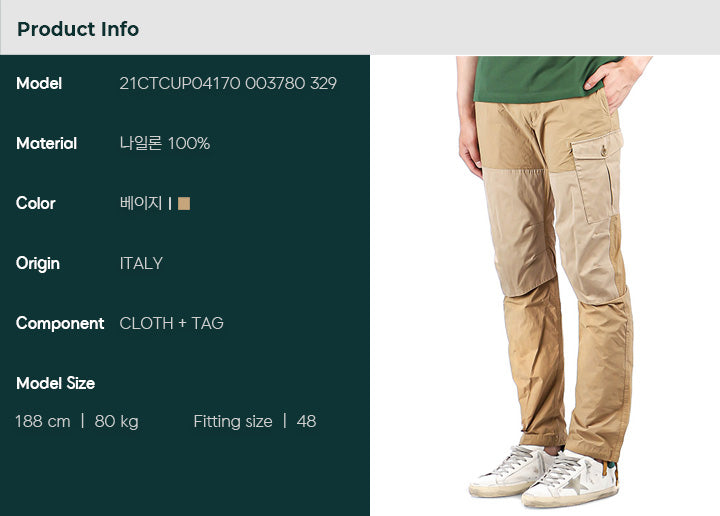Click the ITALY origin value
Viewport: 720px width, 516px height.
pos(141,263)
